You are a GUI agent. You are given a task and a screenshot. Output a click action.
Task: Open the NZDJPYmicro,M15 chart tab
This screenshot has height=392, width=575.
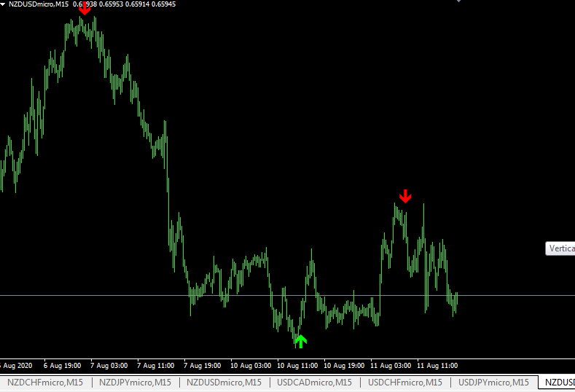coord(135,383)
